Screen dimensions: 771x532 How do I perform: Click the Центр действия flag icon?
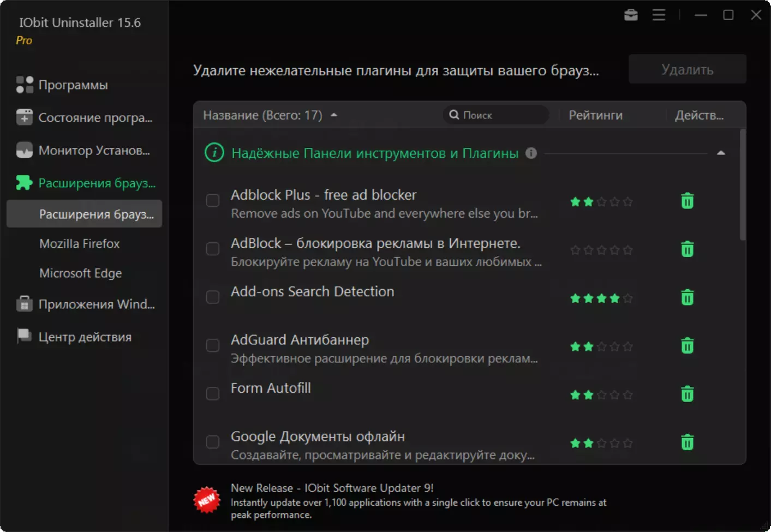[25, 336]
